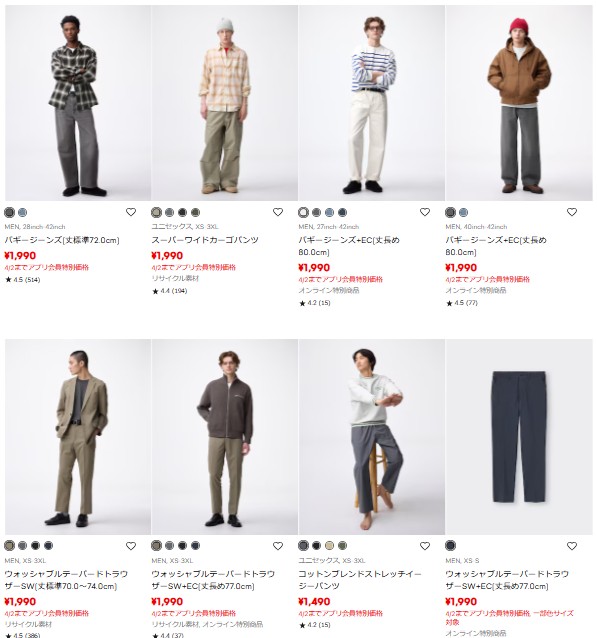Choose navy swatch on tapered trousers SW+EC XS-3XL
Viewport: 597px width, 638px height.
pyautogui.click(x=195, y=545)
